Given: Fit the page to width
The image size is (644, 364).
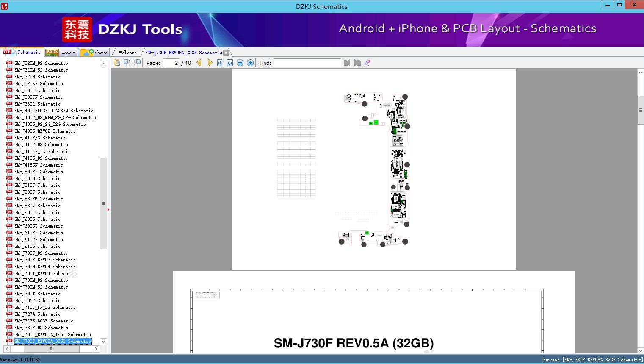Looking at the screenshot, I should [220, 63].
